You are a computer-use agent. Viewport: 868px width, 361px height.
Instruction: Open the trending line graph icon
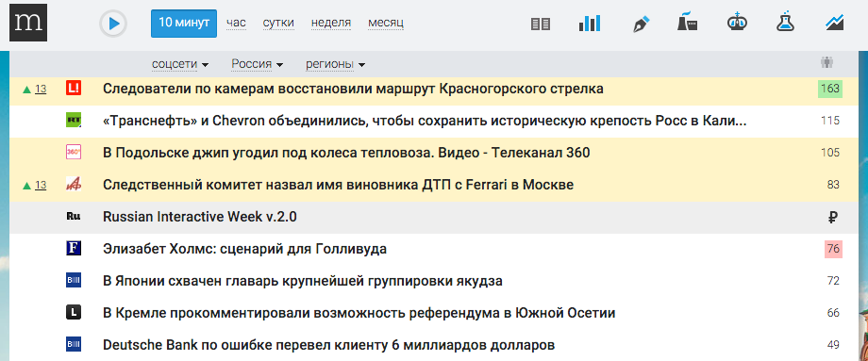[834, 23]
